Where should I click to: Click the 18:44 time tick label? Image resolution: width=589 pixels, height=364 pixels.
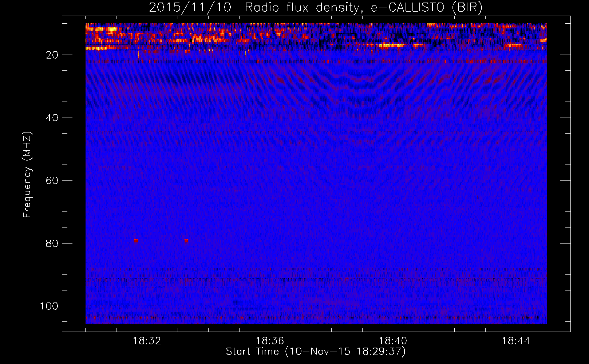[x=516, y=341]
